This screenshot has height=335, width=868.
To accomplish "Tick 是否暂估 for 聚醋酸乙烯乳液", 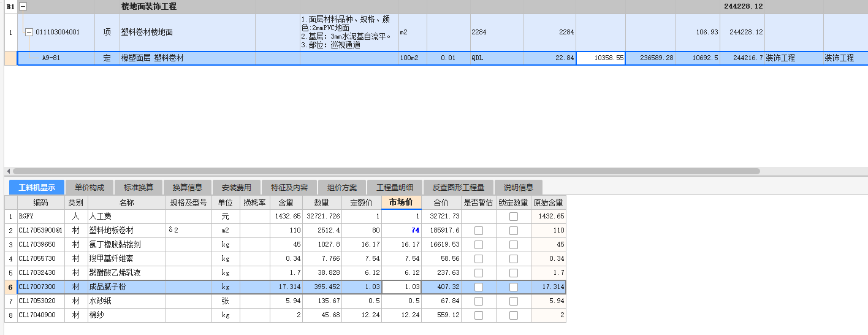I will (x=479, y=272).
